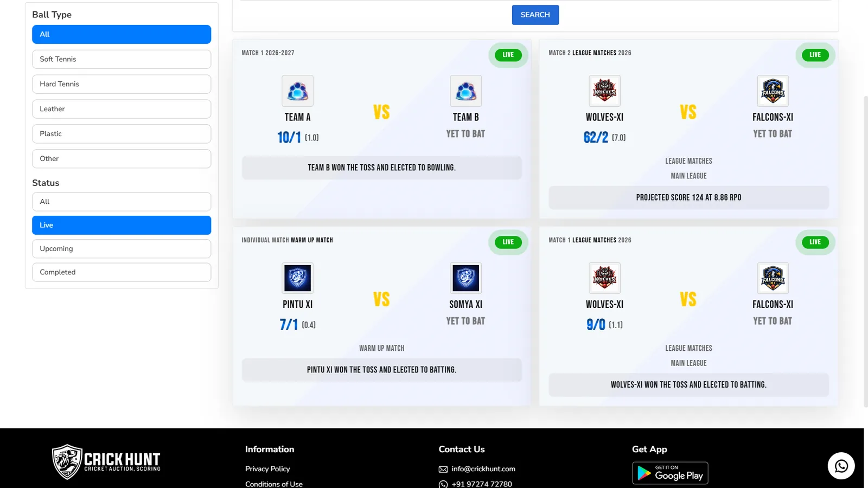868x488 pixels.
Task: Click the Pintu XI shield logo
Action: (x=297, y=278)
